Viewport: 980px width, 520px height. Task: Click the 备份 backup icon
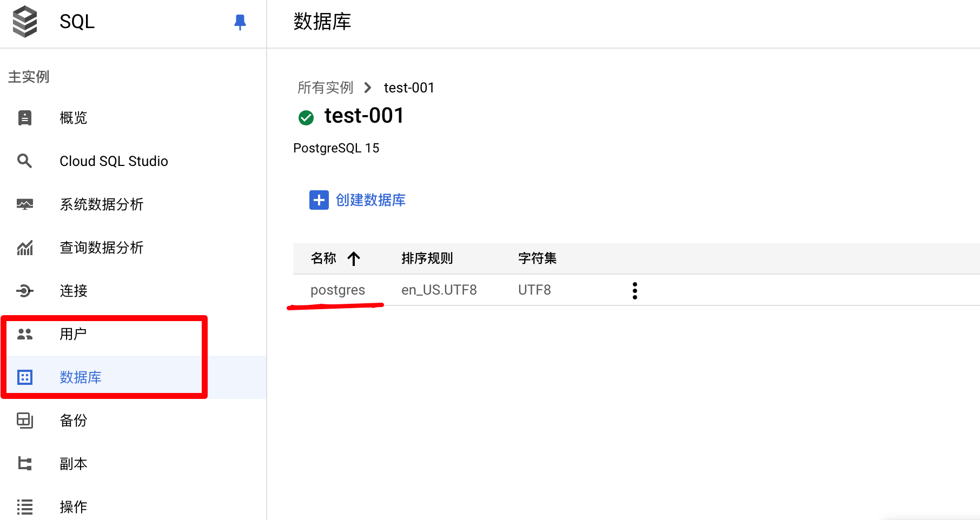pos(25,421)
